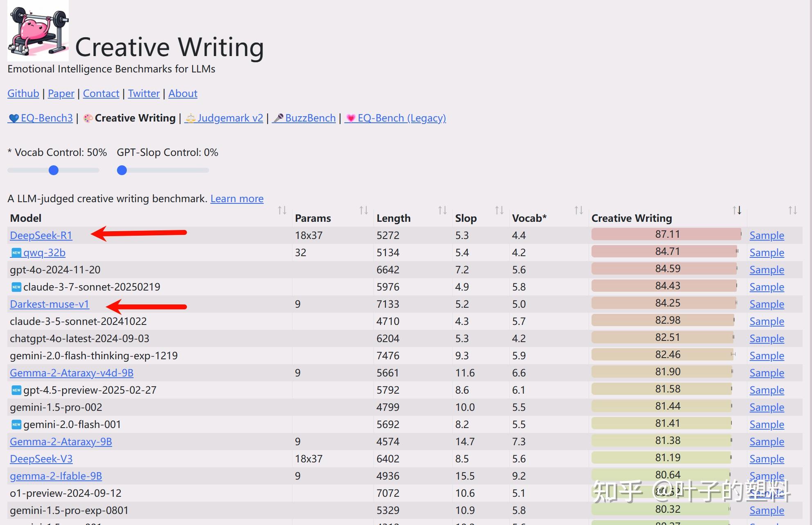Toggle Creative Writing score sort order
812x525 pixels.
[737, 210]
